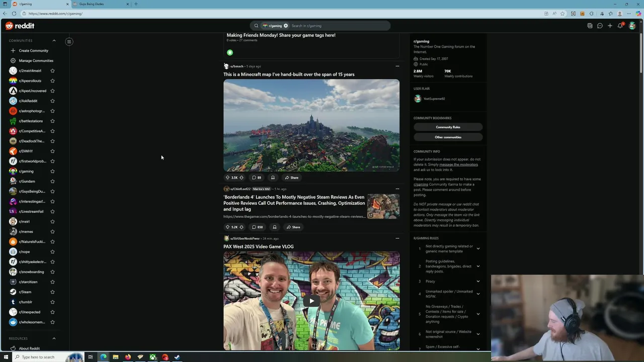Upvote the Minecraft map post
This screenshot has height=362, width=644.
pyautogui.click(x=227, y=177)
